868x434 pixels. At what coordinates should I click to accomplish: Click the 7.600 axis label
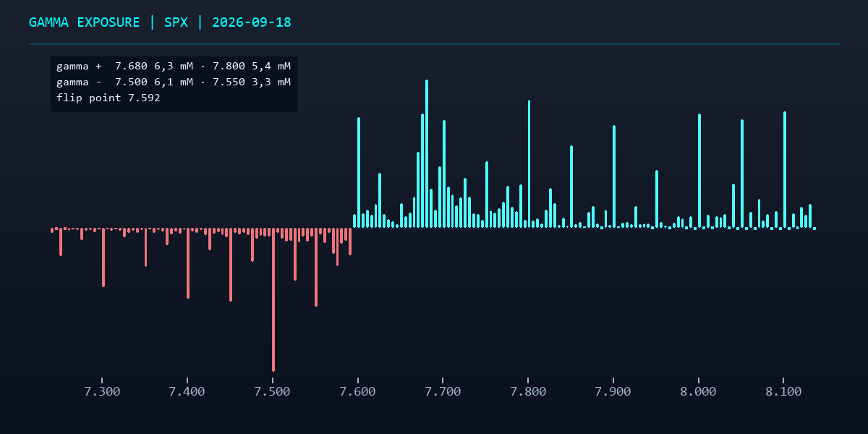tap(358, 391)
